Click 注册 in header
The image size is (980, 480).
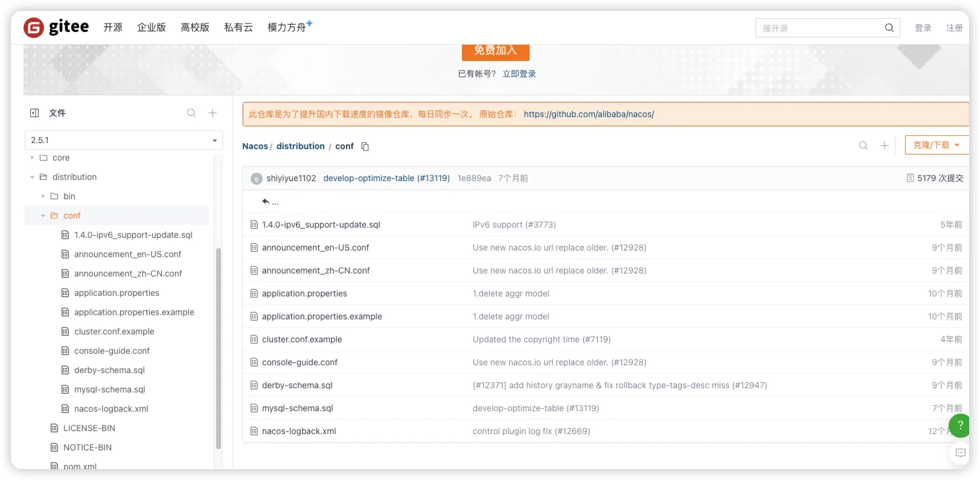[x=955, y=28]
